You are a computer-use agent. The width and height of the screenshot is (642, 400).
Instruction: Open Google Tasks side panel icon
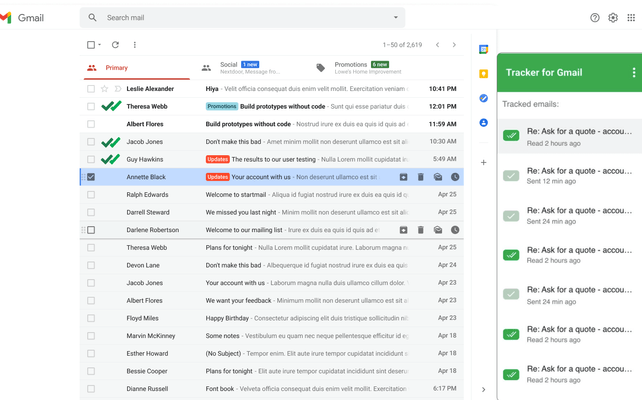pyautogui.click(x=484, y=98)
